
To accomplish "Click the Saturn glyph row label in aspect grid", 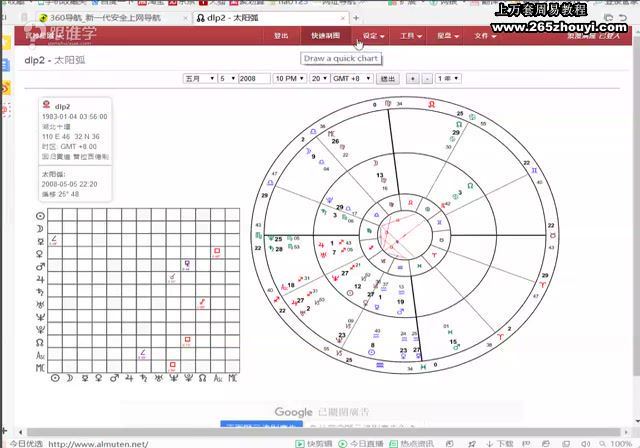I will coord(40,292).
